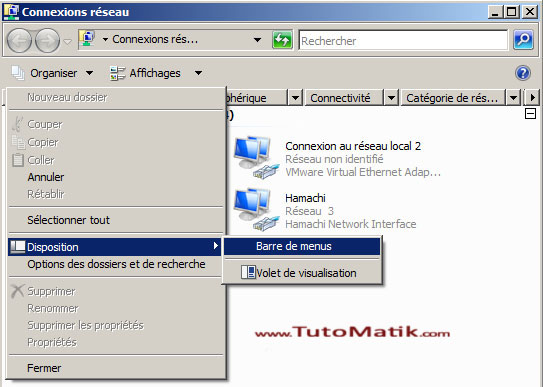Click the Couper scissors menu item
543x387 pixels.
point(116,124)
